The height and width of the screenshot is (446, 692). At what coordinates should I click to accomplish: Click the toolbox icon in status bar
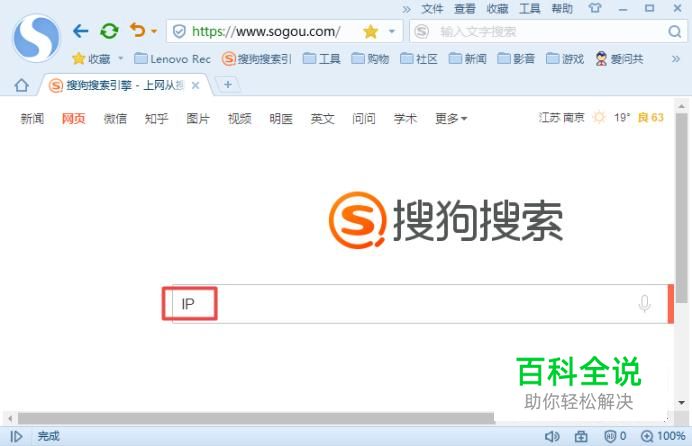pos(581,436)
